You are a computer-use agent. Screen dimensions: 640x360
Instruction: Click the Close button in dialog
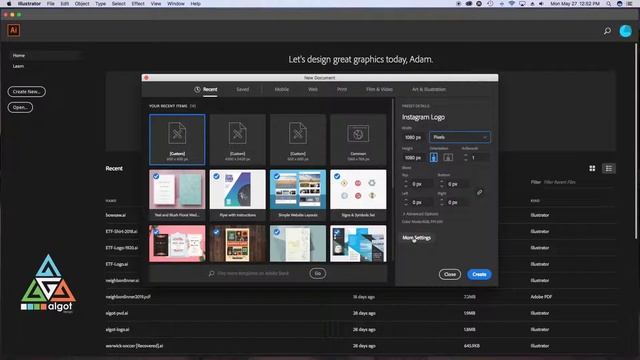pyautogui.click(x=450, y=274)
